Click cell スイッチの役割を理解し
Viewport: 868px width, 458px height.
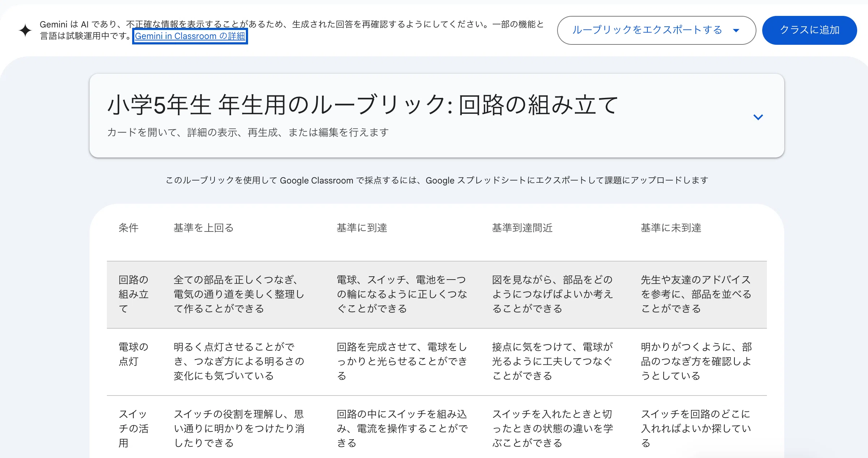239,428
